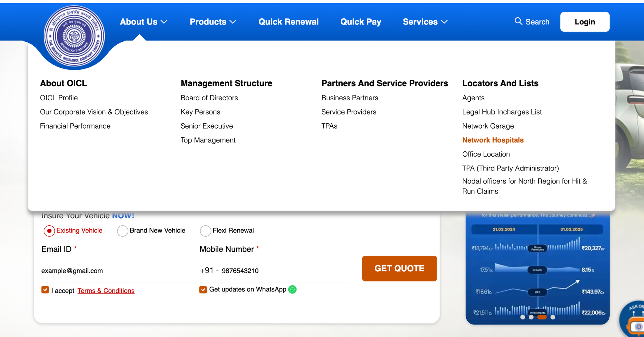Image resolution: width=644 pixels, height=337 pixels.
Task: Select the second carousel dot
Action: [x=531, y=317]
